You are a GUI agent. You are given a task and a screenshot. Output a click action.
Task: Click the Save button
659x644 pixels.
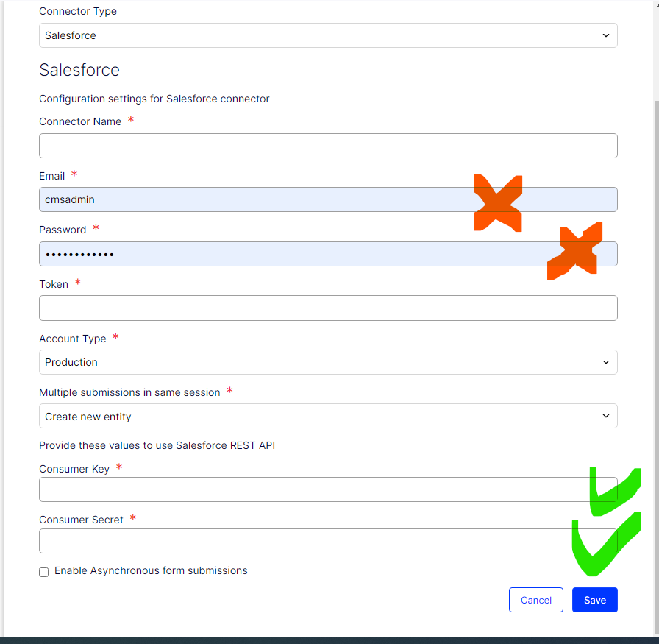(x=594, y=600)
